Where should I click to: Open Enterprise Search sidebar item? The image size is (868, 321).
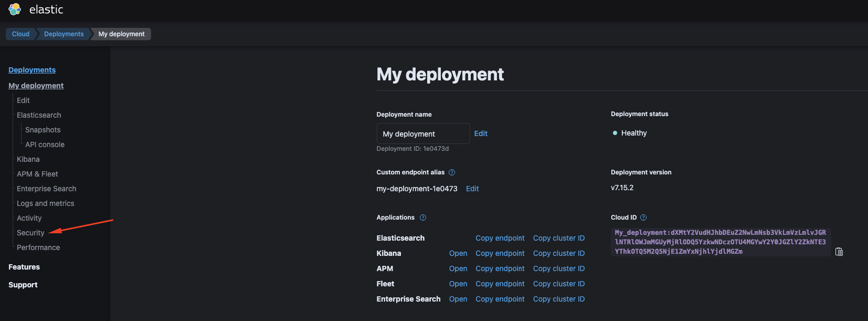click(x=46, y=189)
